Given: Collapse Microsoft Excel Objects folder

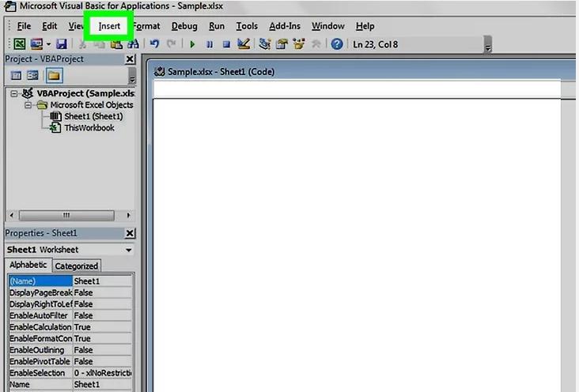Looking at the screenshot, I should point(28,104).
